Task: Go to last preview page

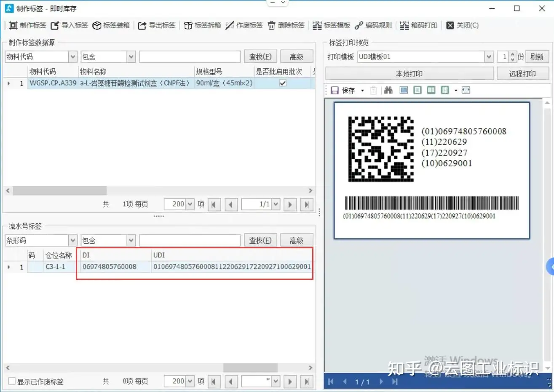Action: pyautogui.click(x=395, y=382)
